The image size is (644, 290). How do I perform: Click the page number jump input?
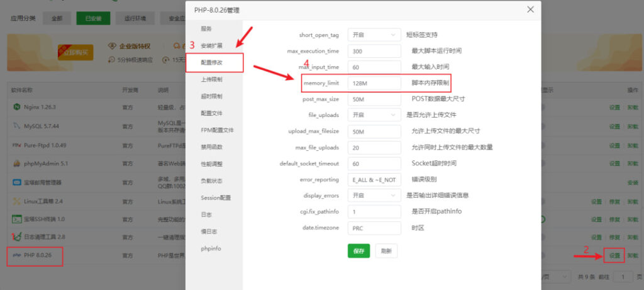click(x=623, y=276)
